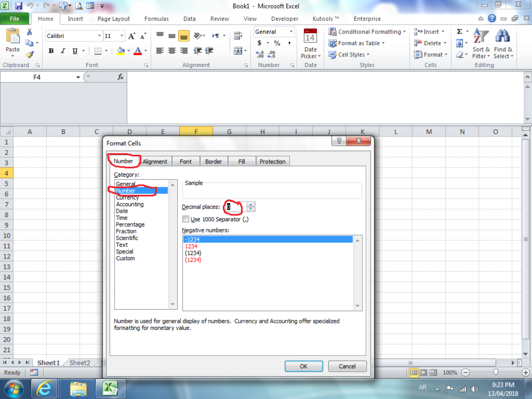Click the Find & Select binoculars icon

pyautogui.click(x=503, y=36)
